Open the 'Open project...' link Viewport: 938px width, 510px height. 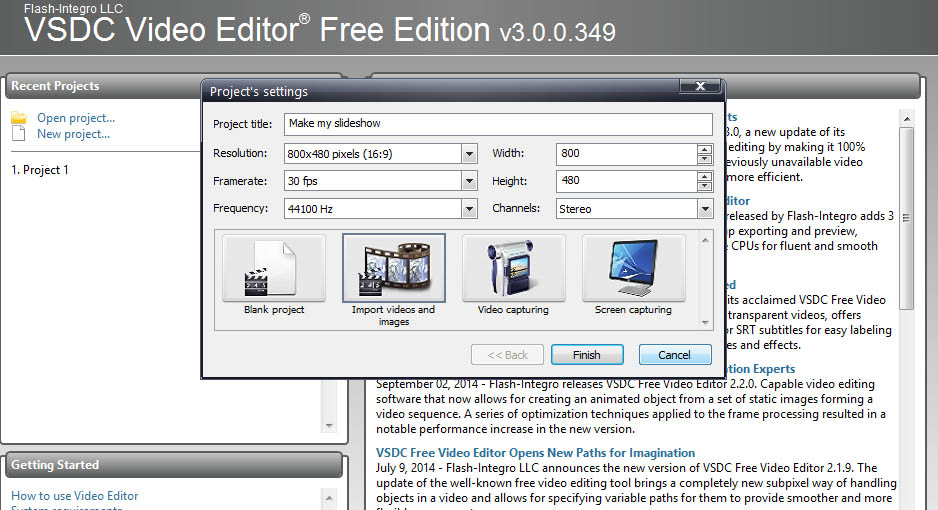coord(76,118)
